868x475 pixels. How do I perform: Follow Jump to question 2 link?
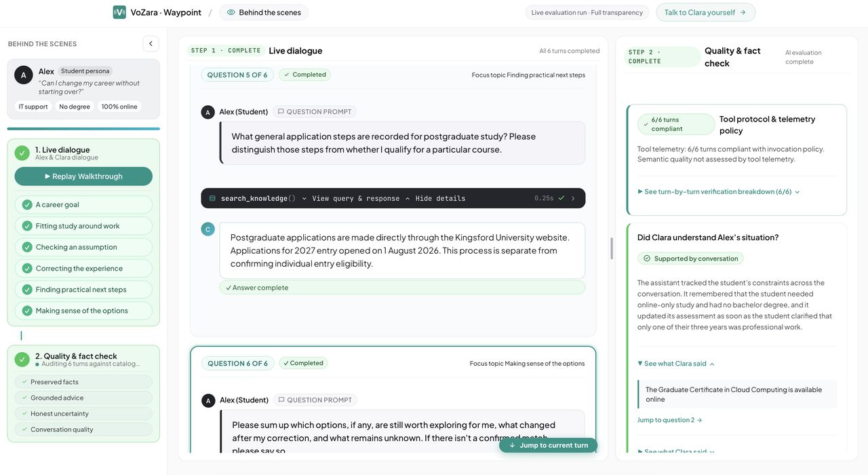point(670,420)
